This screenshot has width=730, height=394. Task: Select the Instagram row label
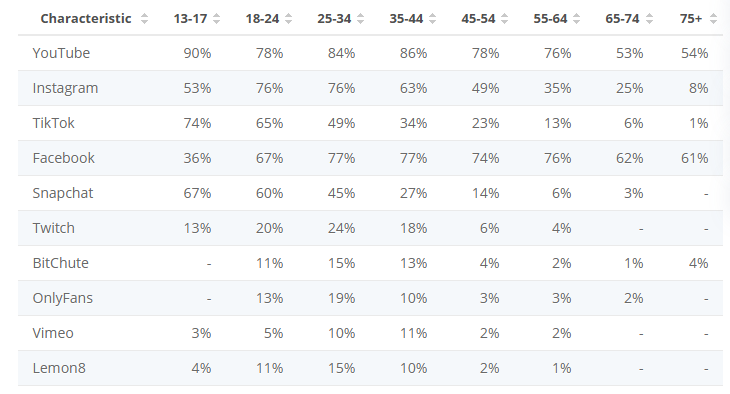[x=65, y=88]
